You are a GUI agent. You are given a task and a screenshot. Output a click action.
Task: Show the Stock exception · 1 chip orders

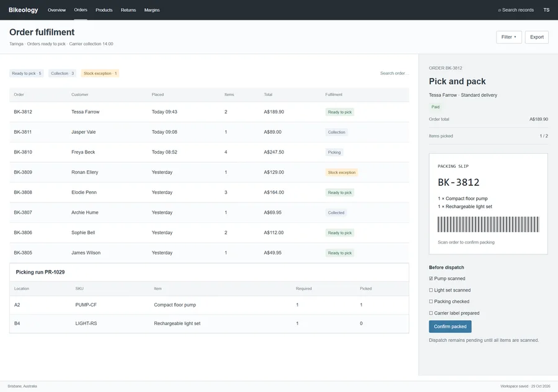point(100,73)
